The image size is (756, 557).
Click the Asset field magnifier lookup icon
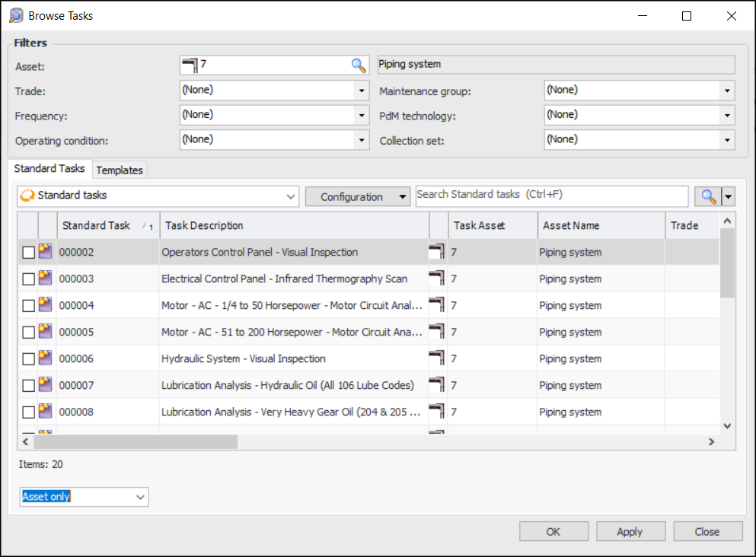359,65
